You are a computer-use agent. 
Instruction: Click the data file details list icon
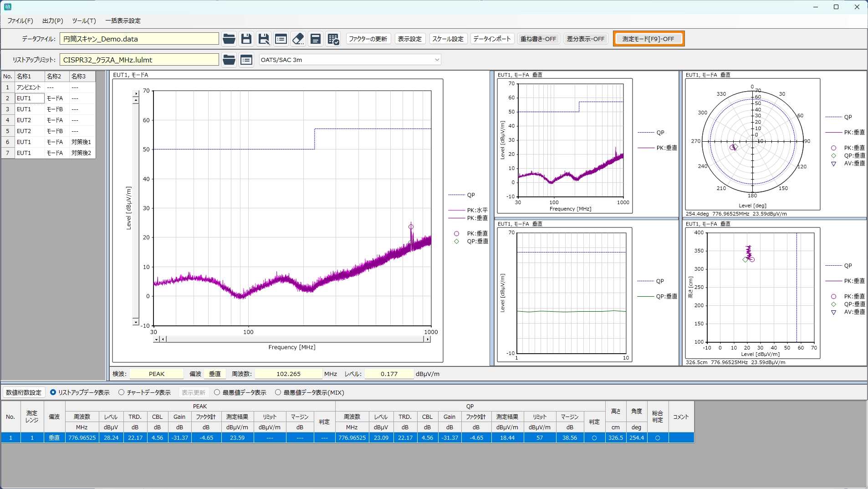(281, 39)
